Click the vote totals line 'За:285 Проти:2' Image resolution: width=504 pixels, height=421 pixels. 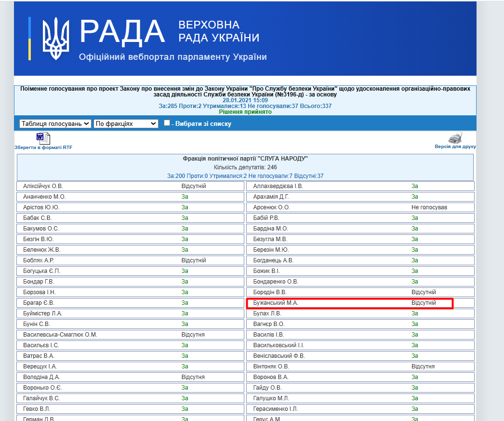[245, 106]
